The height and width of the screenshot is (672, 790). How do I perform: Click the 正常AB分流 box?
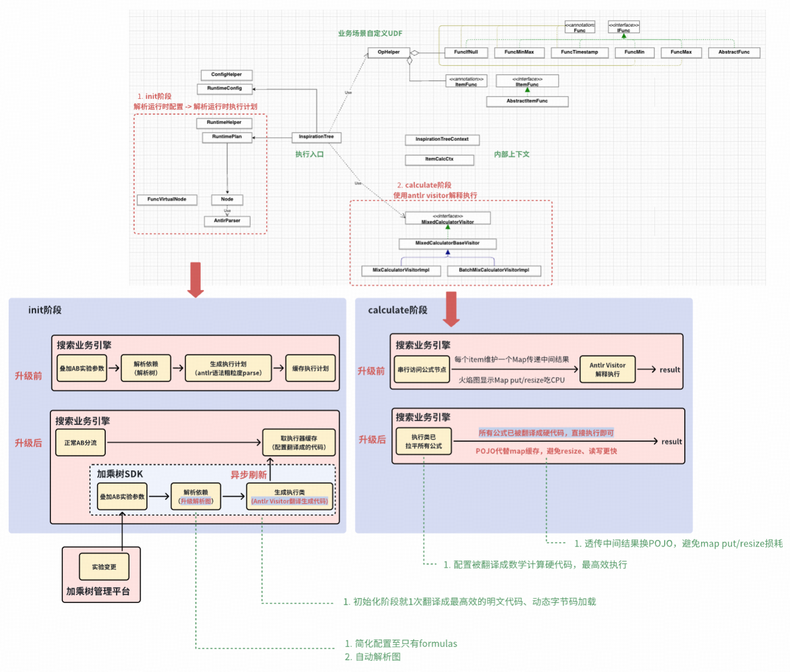coord(80,443)
